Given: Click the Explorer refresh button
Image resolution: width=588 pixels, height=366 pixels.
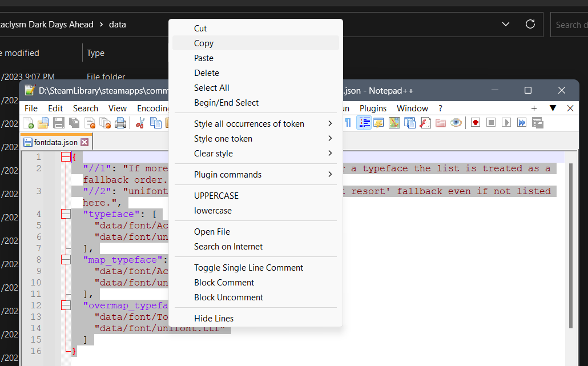Looking at the screenshot, I should [x=530, y=25].
